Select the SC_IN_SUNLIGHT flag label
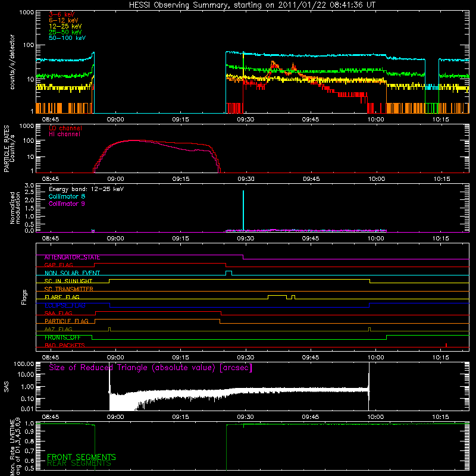This screenshot has width=476, height=476. (68, 281)
